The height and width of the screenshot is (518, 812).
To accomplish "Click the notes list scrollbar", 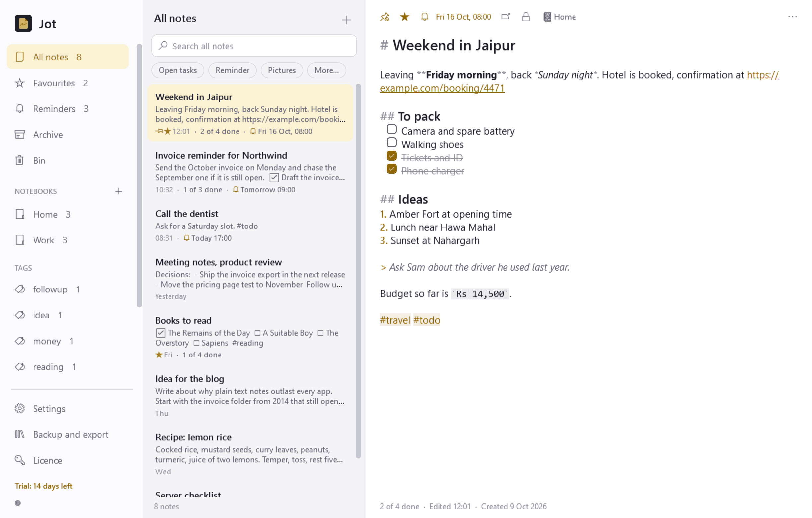I will click(x=358, y=271).
